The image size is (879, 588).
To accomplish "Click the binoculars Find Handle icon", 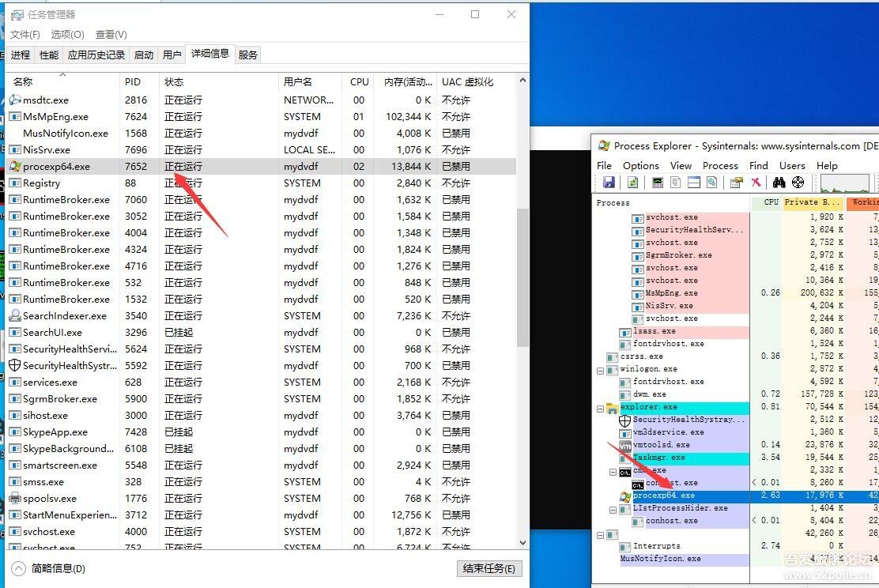I will coord(779,183).
